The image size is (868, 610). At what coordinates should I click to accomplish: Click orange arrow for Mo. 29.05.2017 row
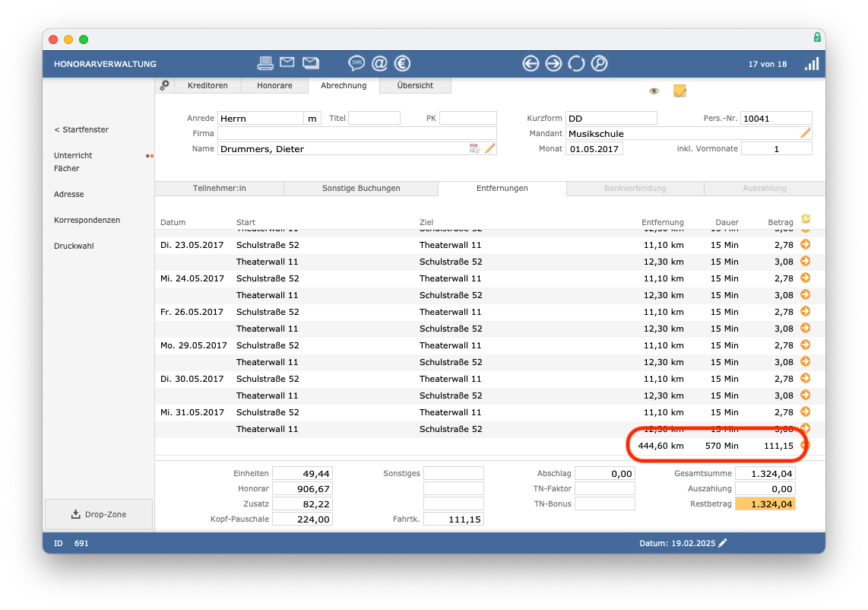(x=806, y=345)
